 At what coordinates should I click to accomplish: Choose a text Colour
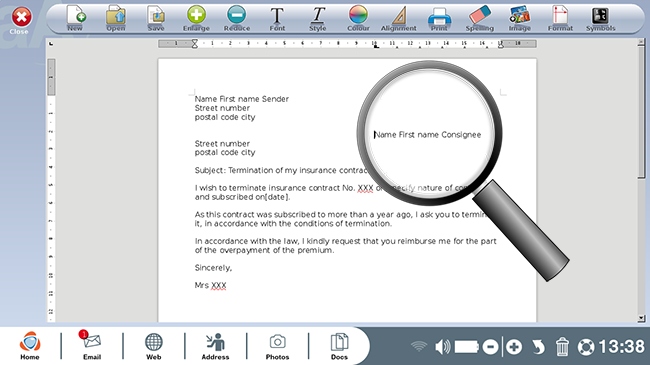coord(358,19)
